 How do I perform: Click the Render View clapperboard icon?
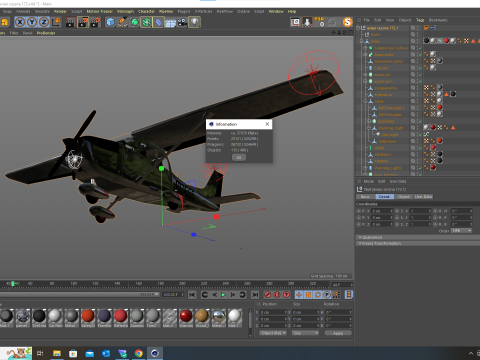[71, 22]
